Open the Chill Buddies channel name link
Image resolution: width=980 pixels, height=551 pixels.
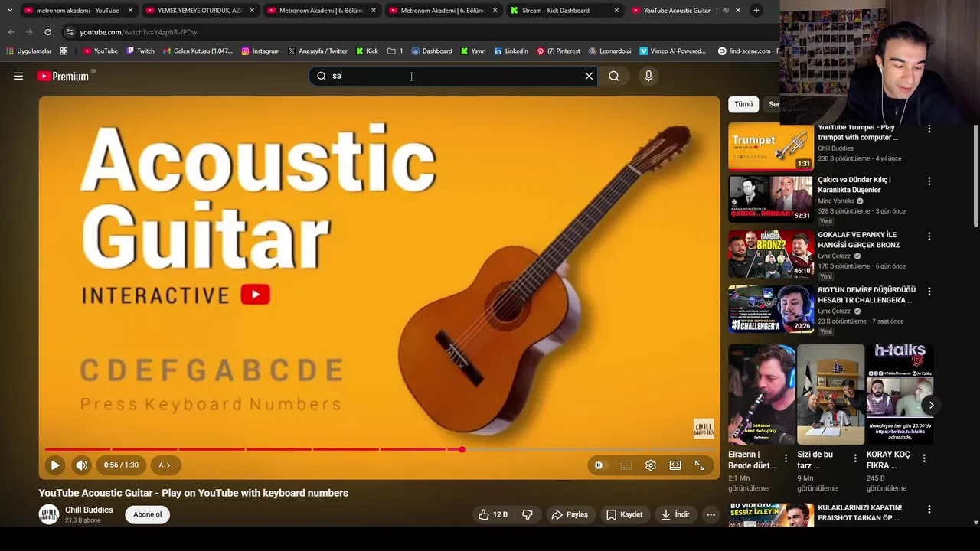[89, 510]
